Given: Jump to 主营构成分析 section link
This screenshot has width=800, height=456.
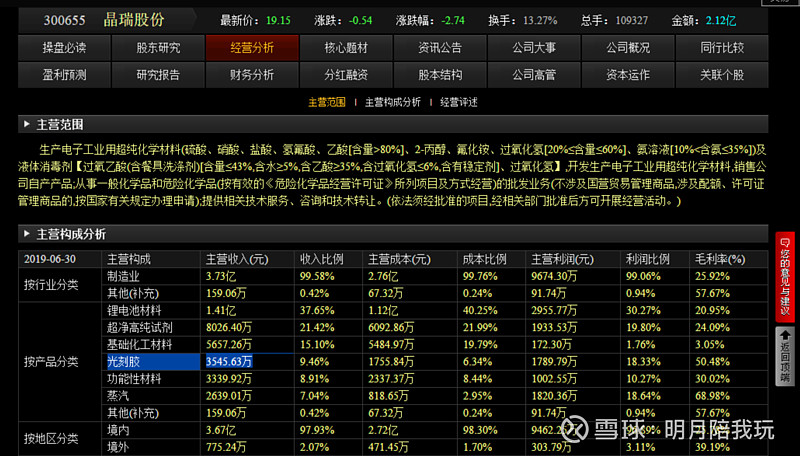Looking at the screenshot, I should click(393, 103).
